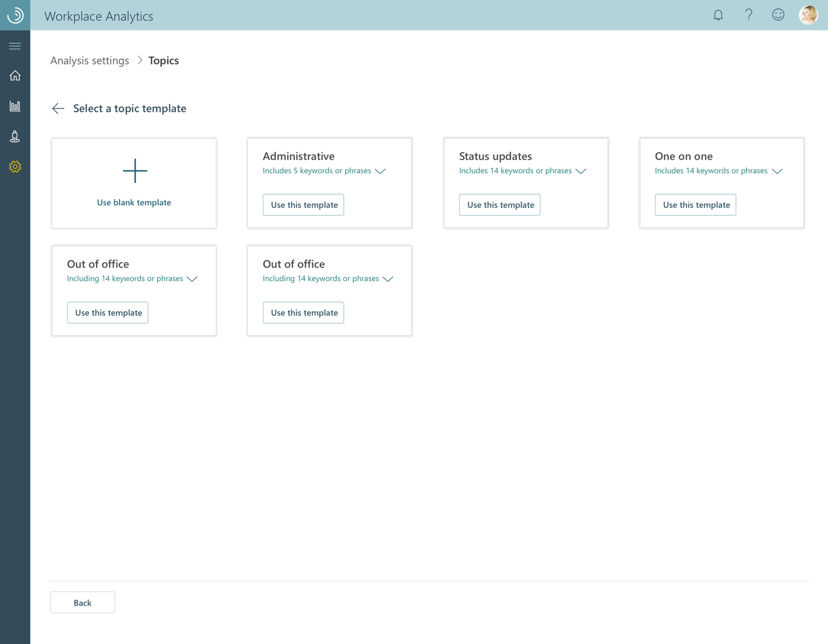The image size is (828, 644).
Task: Open notifications with the bell icon
Action: pyautogui.click(x=718, y=15)
